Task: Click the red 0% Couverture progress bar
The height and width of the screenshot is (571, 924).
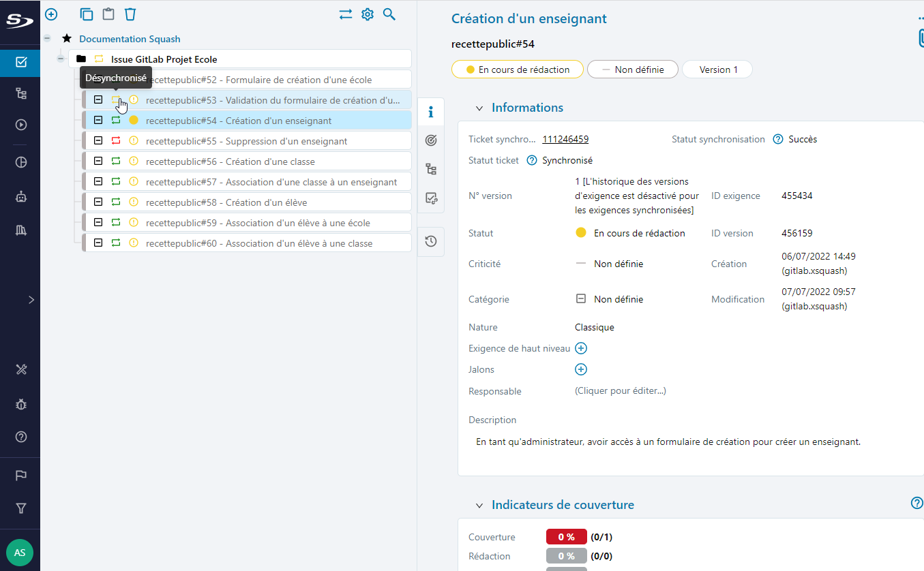Action: 566,536
